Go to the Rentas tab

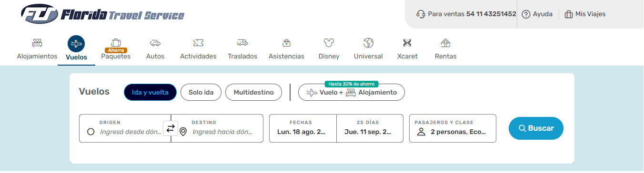point(445,49)
